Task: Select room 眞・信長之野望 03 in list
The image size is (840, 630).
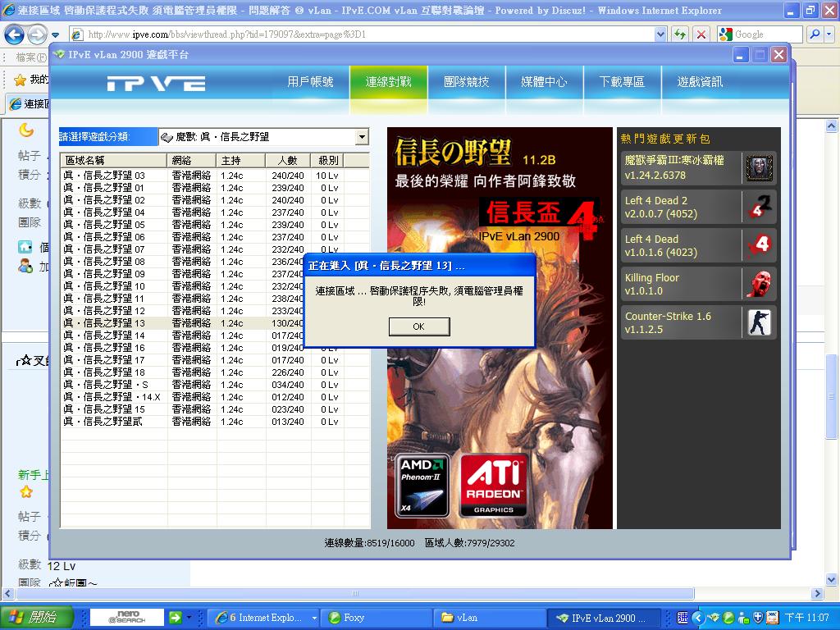Action: point(104,176)
